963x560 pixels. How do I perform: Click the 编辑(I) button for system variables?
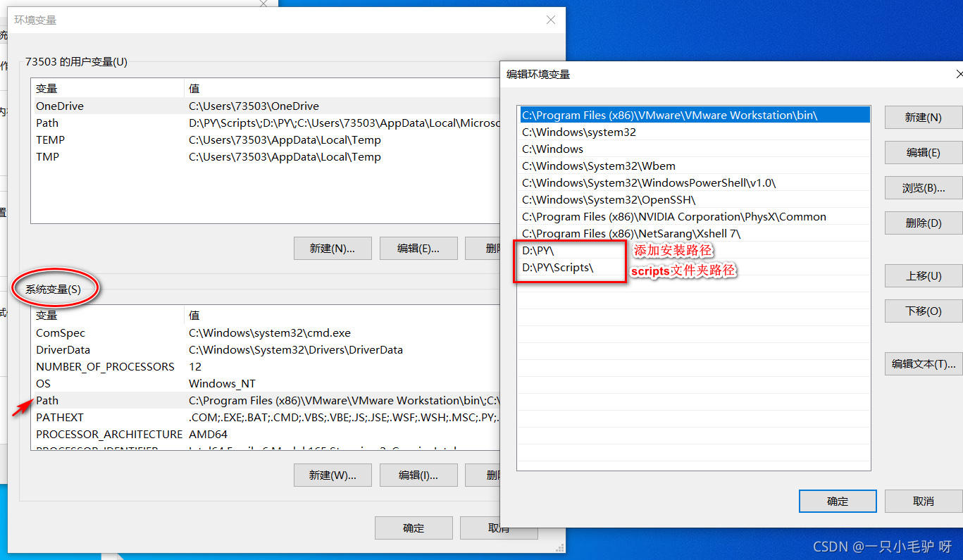pyautogui.click(x=418, y=475)
